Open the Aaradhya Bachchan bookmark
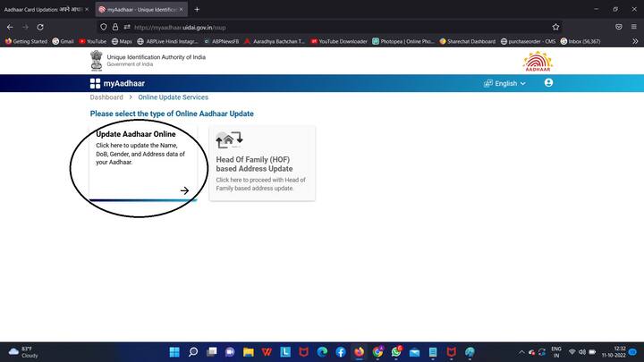The height and width of the screenshot is (362, 644). [275, 41]
